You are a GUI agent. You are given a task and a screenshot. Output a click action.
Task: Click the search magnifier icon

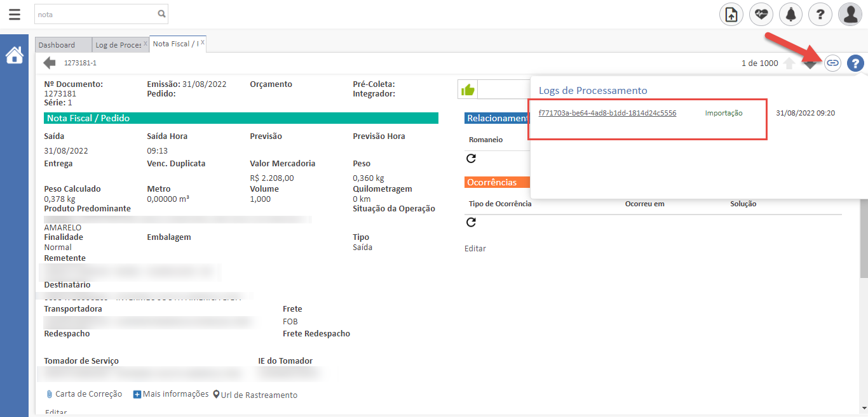coord(161,13)
